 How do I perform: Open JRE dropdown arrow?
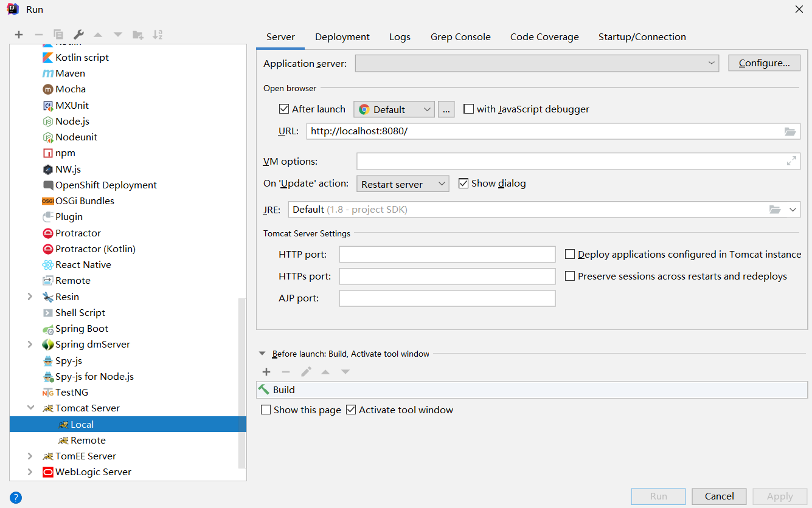(793, 210)
